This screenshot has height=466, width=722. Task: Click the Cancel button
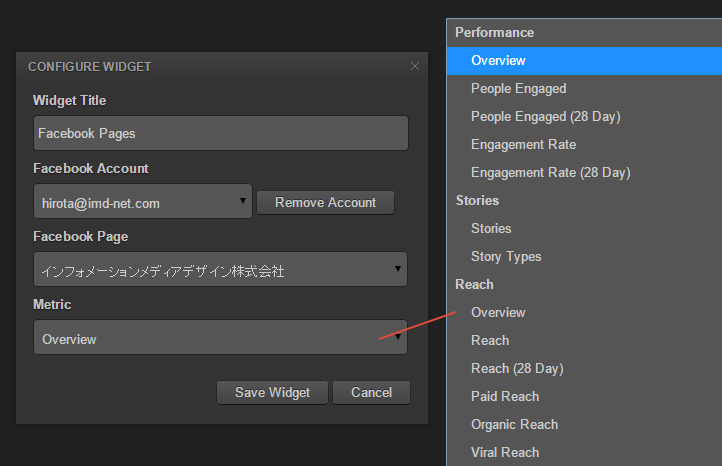point(371,392)
